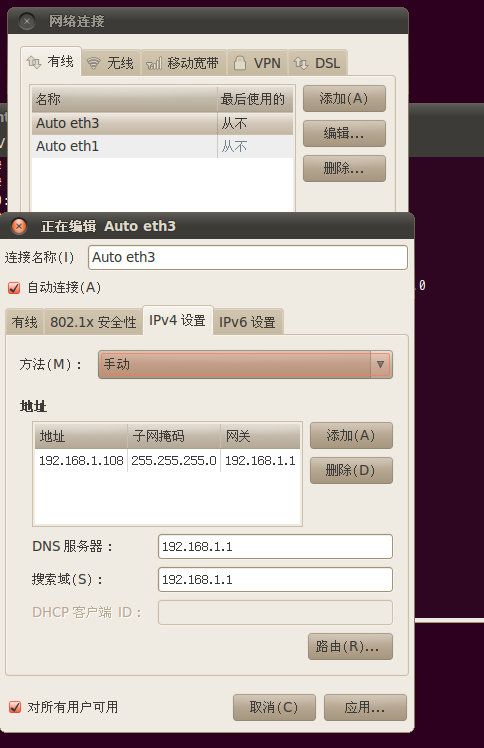Viewport: 484px width, 748px height.
Task: Click the DSL connection icon
Action: click(301, 63)
